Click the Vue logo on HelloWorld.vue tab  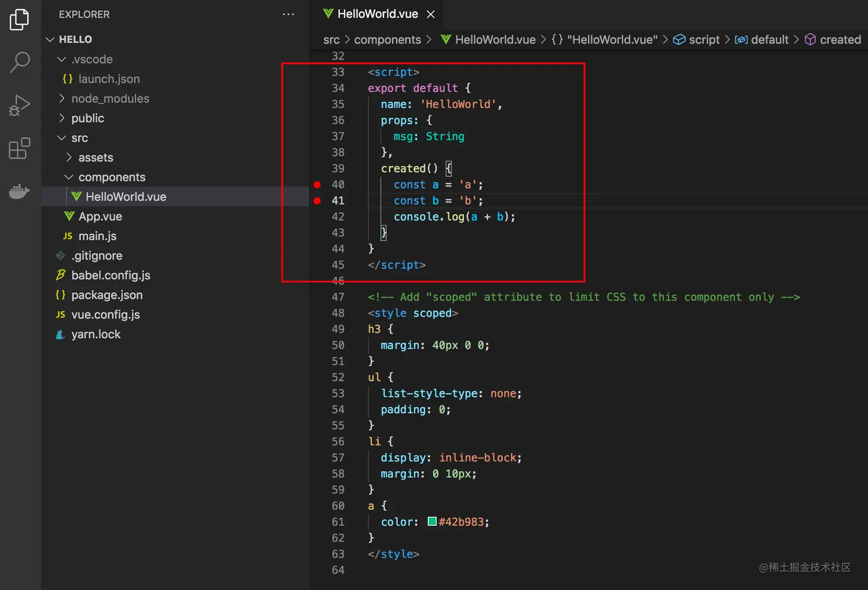[329, 14]
